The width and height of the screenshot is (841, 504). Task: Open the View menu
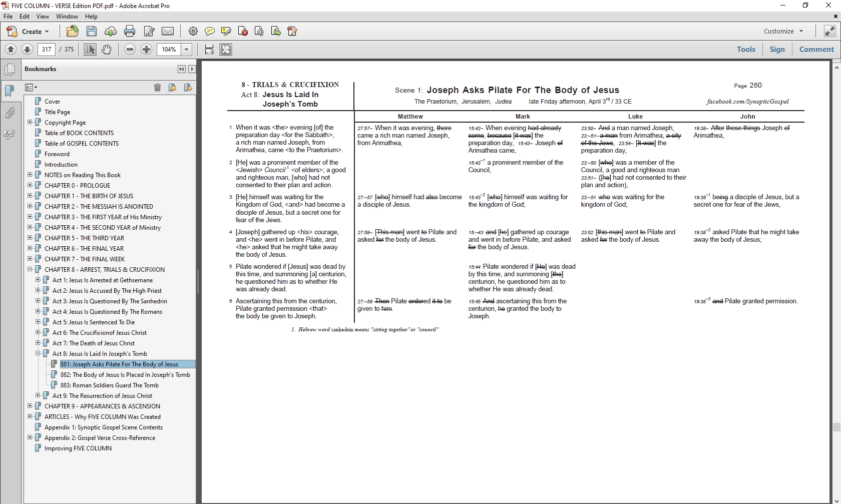coord(43,17)
